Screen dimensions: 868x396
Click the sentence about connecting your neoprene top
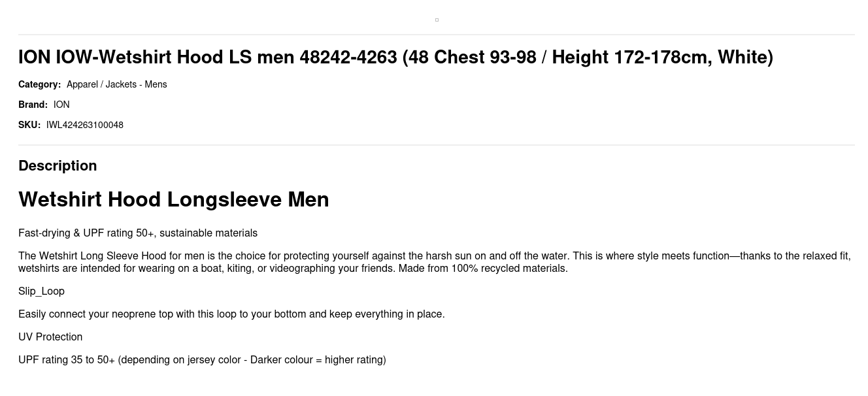coord(231,314)
